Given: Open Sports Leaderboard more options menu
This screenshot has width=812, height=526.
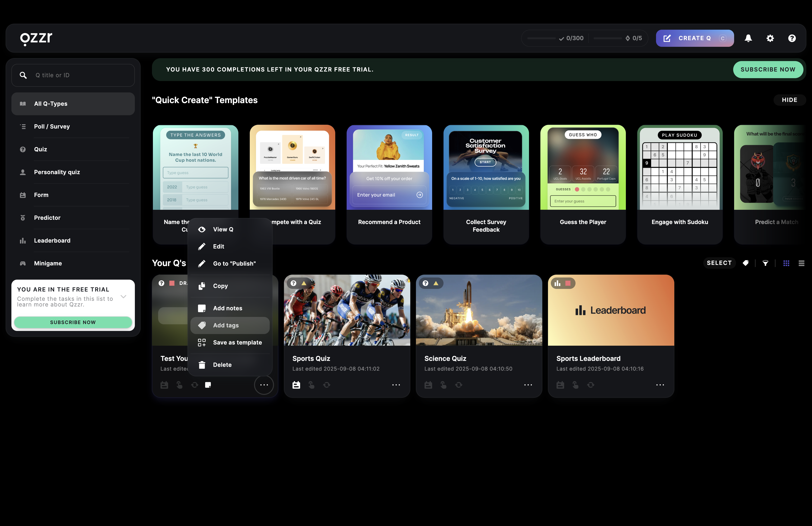Looking at the screenshot, I should tap(660, 385).
